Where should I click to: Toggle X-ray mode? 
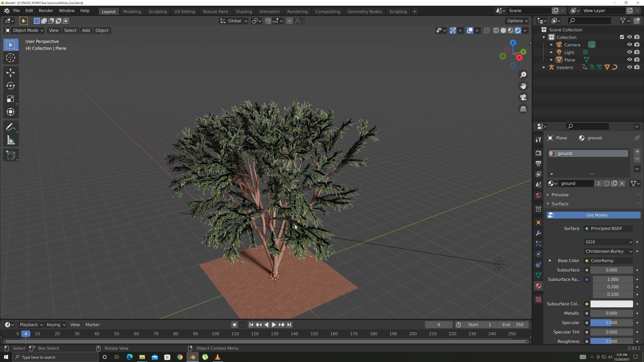486,31
